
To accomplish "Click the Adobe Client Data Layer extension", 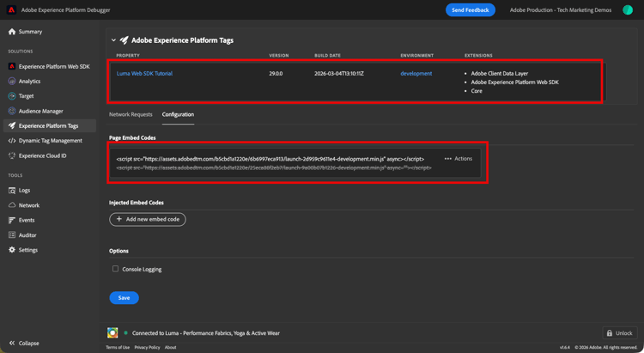I will coord(500,74).
